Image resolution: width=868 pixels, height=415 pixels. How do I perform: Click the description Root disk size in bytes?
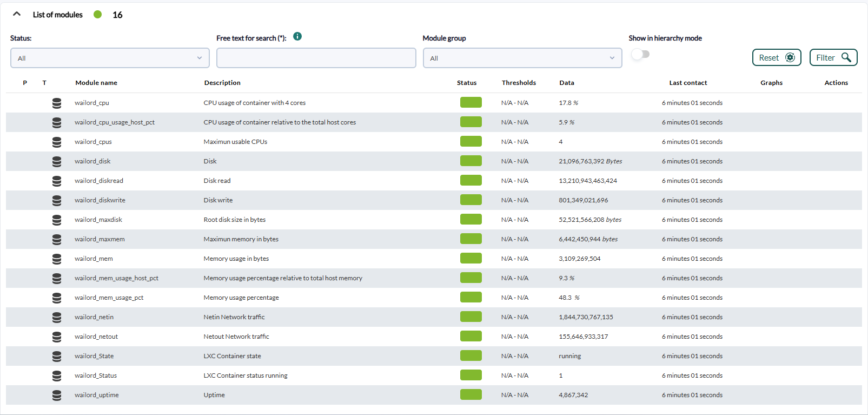(x=235, y=220)
